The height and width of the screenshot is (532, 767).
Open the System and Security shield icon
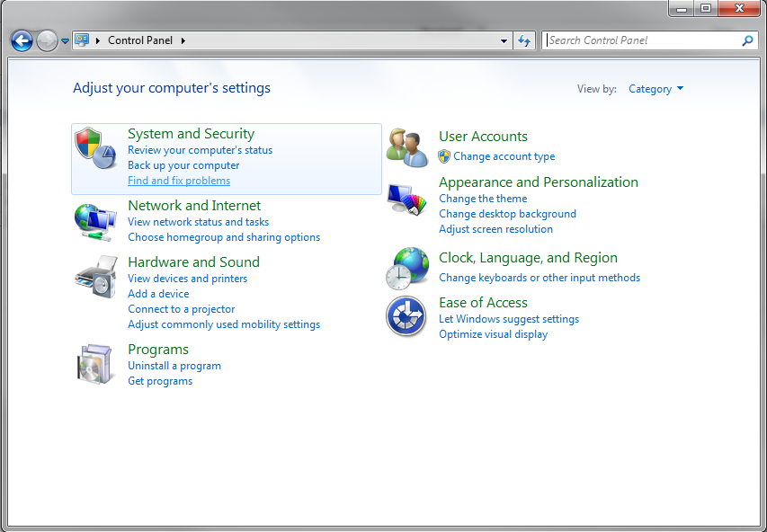pyautogui.click(x=95, y=148)
